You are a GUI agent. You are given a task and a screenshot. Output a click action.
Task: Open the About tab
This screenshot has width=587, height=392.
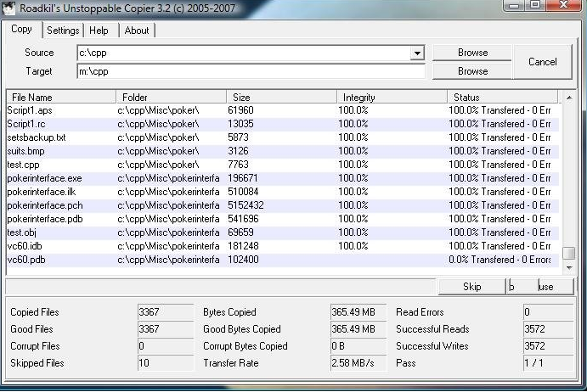[x=137, y=31]
